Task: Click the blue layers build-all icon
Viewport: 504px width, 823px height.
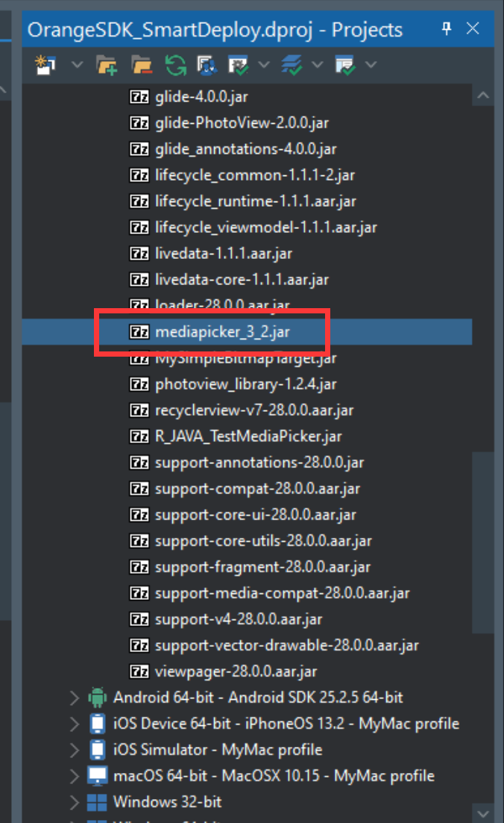Action: tap(292, 65)
